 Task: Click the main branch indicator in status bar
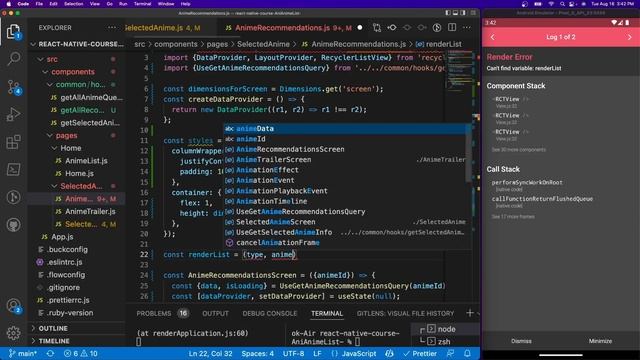23,353
